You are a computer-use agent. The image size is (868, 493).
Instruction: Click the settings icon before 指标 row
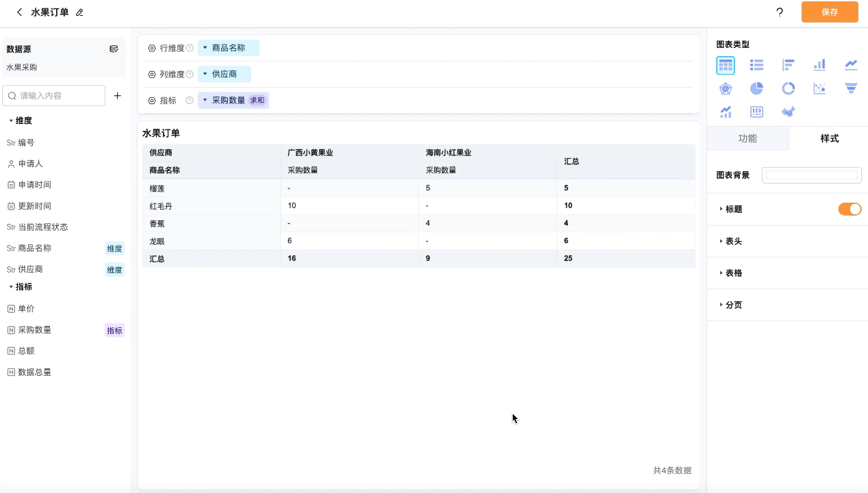(x=152, y=101)
